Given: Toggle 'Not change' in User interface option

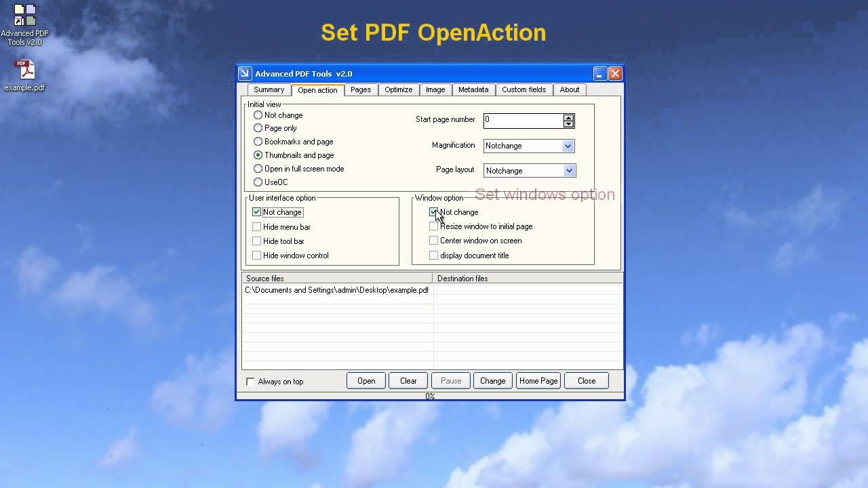Looking at the screenshot, I should (x=257, y=212).
